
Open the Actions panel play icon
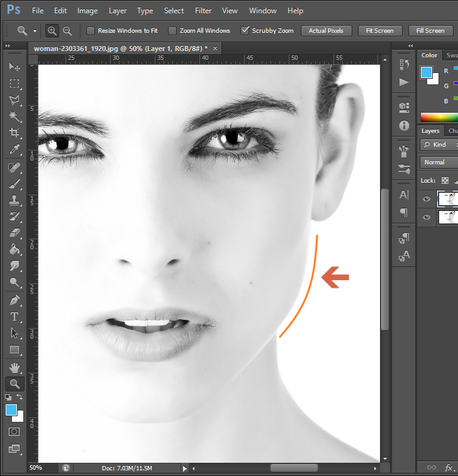pos(404,82)
